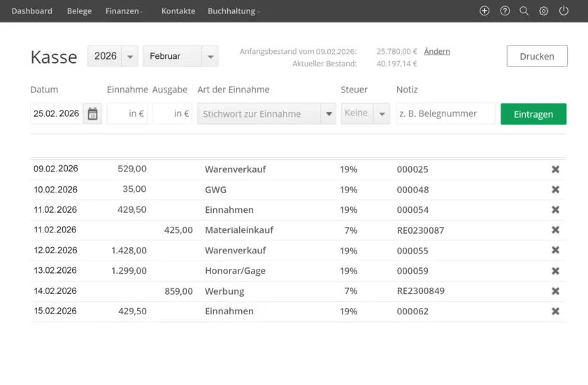Open the Steuer Keine dropdown
The image size is (588, 385).
[x=382, y=114]
